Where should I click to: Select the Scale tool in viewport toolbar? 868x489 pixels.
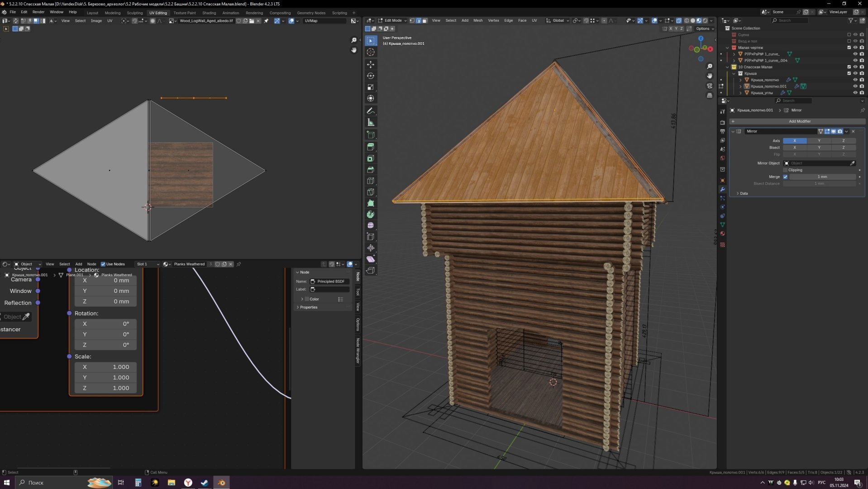coord(371,87)
